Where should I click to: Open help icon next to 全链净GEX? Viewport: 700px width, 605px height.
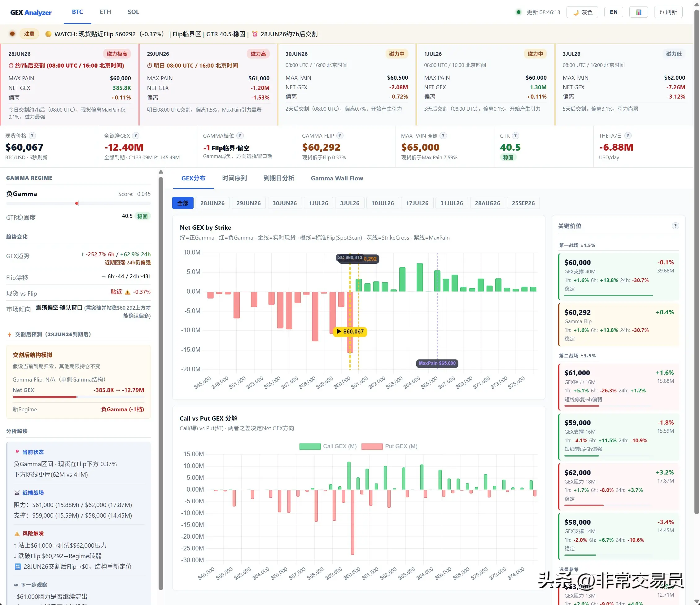(x=135, y=135)
